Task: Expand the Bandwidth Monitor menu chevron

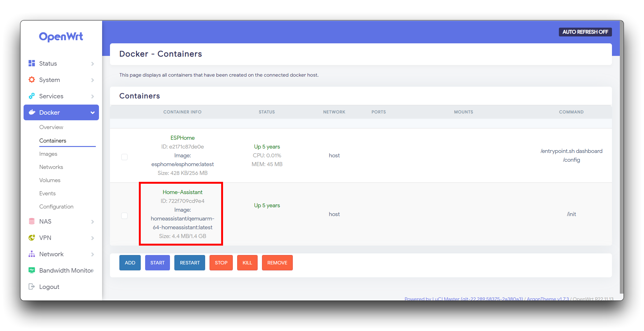Action: (93, 271)
